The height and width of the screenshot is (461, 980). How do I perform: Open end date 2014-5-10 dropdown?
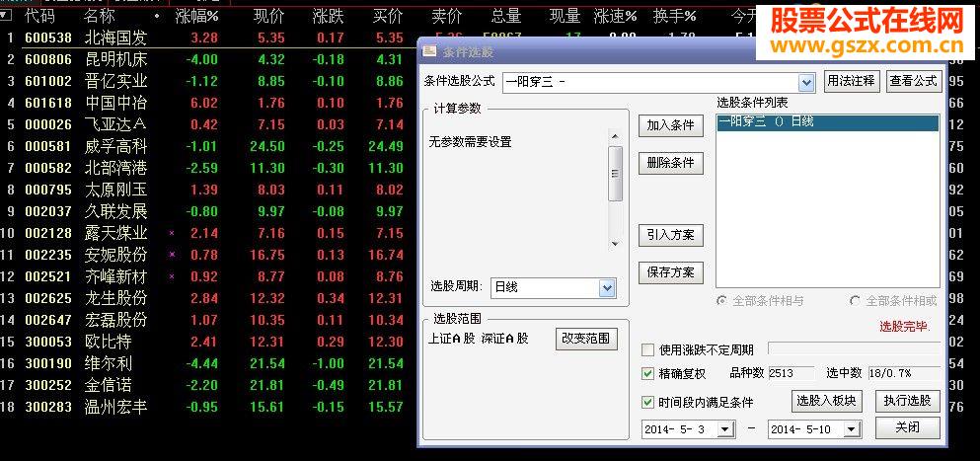[852, 429]
